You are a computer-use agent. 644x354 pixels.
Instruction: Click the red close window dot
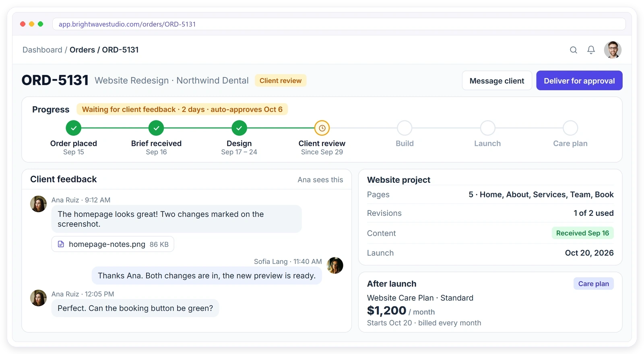point(23,24)
